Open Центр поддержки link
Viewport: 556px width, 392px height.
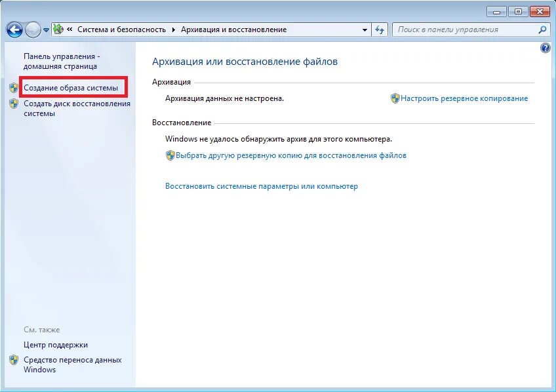[56, 345]
